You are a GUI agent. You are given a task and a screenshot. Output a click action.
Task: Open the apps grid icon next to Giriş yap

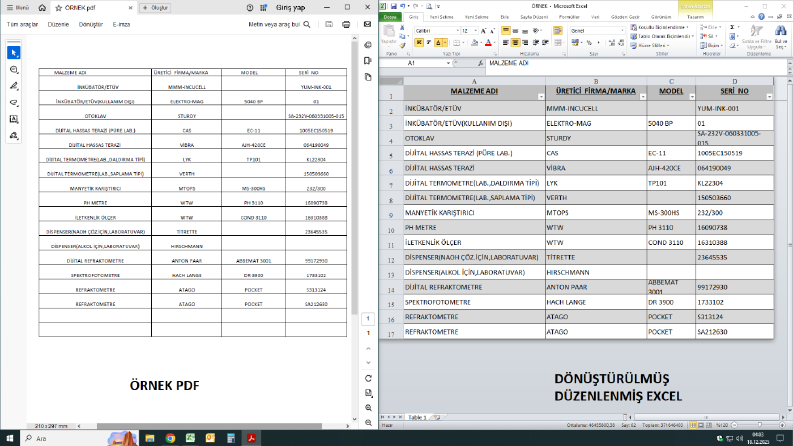[x=263, y=8]
